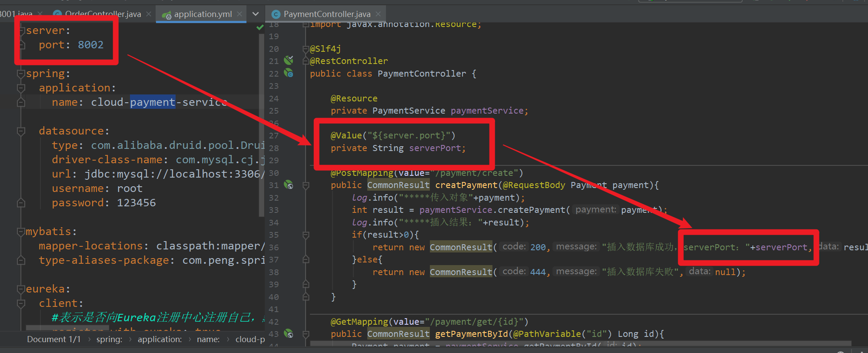Collapse the datasource: block fold marker

(21, 131)
